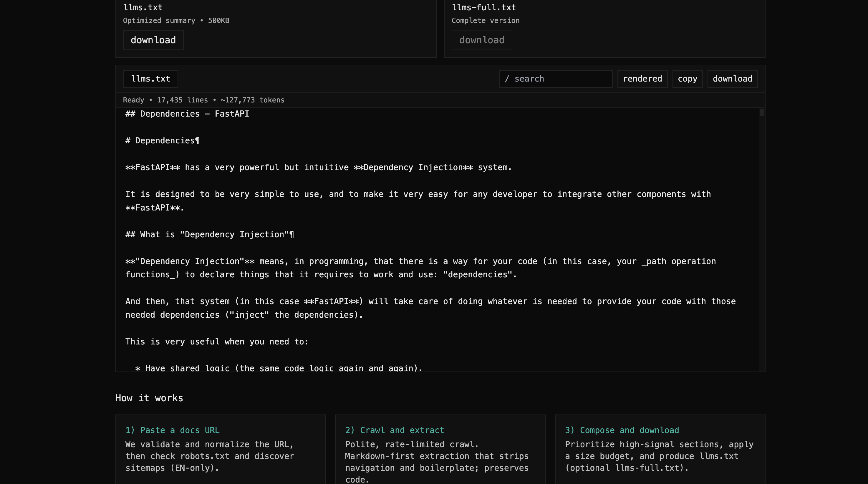Select '## Dependencies – FastAPI' heading text
Screen dimensions: 868x484
[187, 114]
